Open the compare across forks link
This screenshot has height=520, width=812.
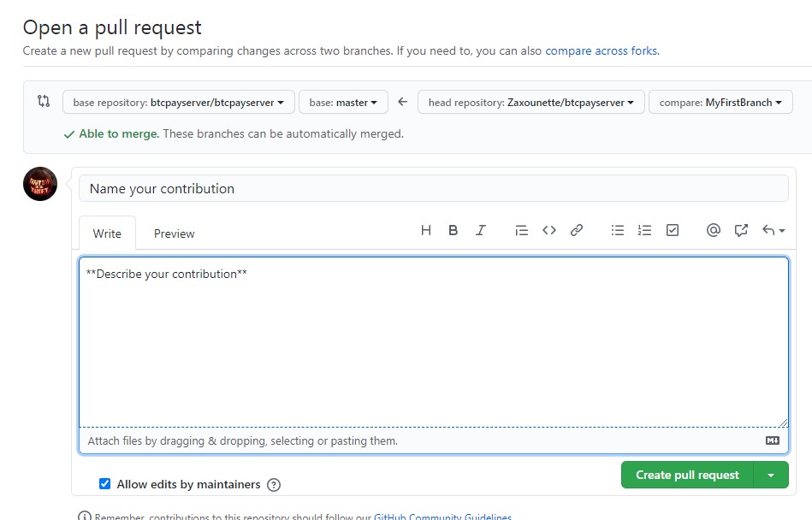[x=601, y=51]
